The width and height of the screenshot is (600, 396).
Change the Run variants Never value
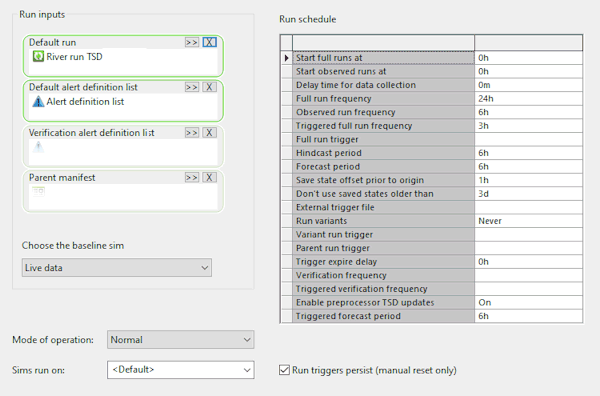[x=528, y=221]
